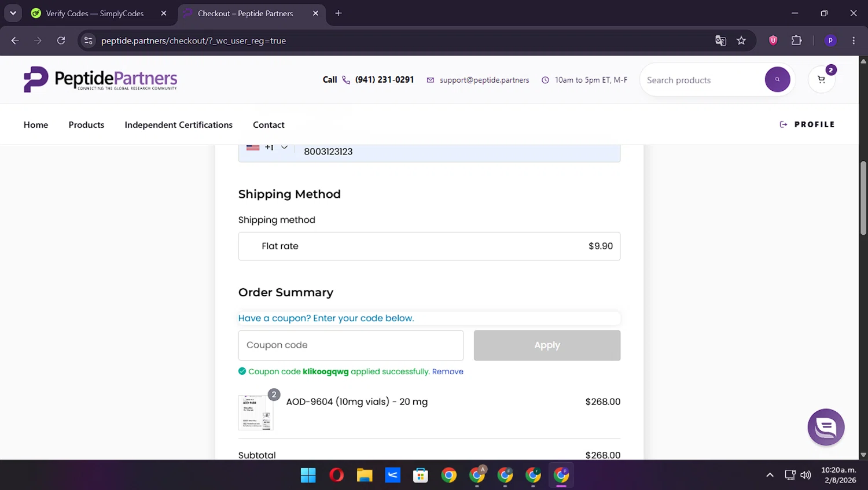This screenshot has height=490, width=868.
Task: Click the Search products field
Action: click(702, 80)
